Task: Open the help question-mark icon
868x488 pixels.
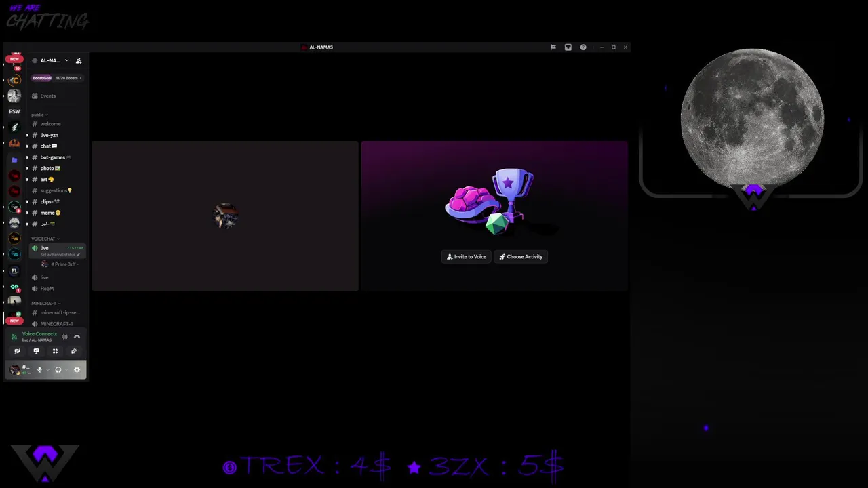Action: [x=583, y=47]
